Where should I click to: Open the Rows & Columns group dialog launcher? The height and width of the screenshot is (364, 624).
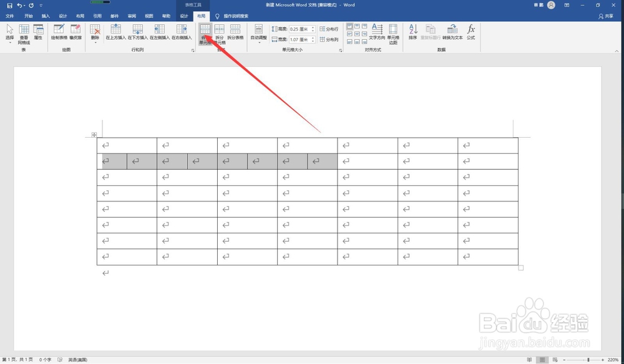193,50
